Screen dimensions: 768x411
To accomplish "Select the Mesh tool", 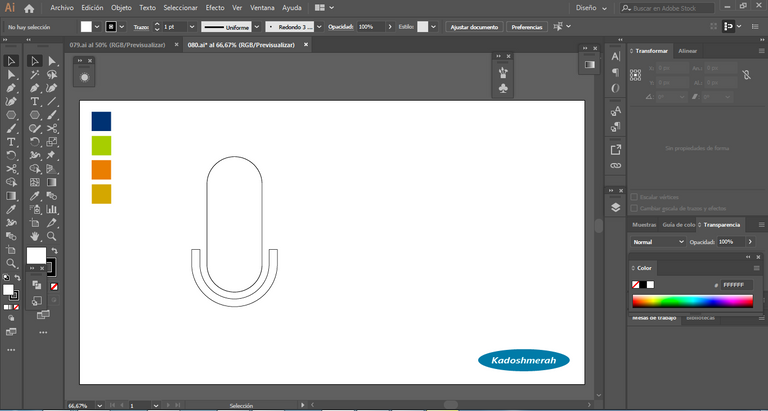I will (34, 182).
